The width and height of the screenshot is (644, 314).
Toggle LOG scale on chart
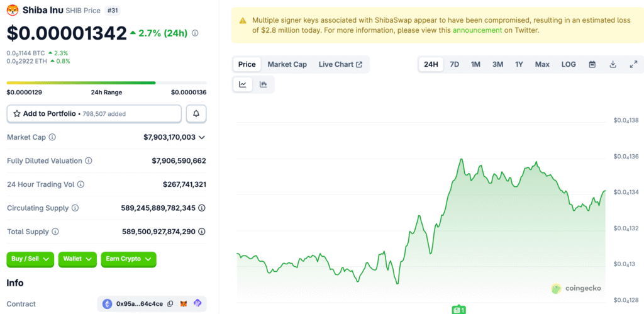[569, 65]
